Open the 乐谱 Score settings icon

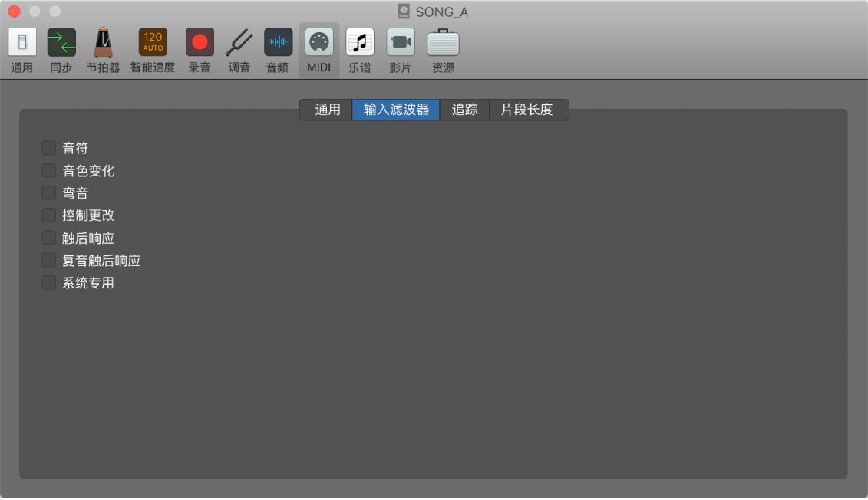[x=360, y=42]
